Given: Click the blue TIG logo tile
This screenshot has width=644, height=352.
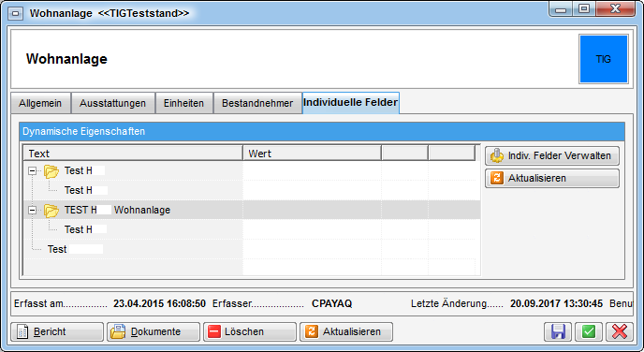Looking at the screenshot, I should point(604,59).
